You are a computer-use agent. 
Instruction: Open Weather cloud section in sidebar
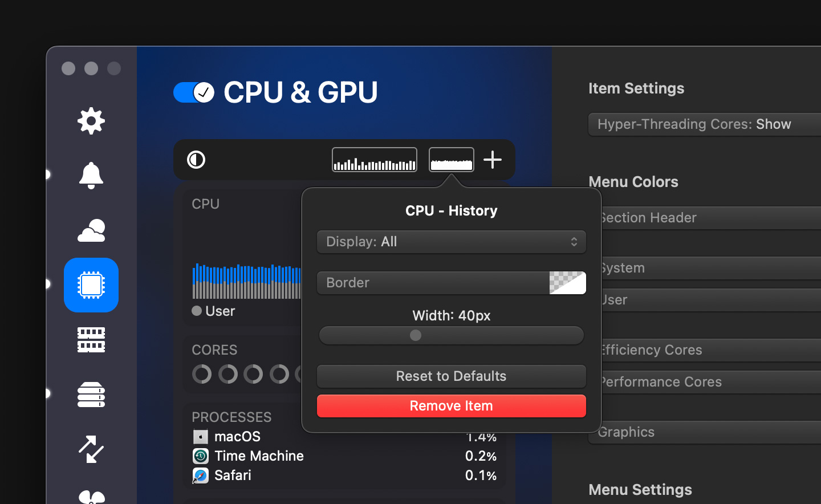[x=91, y=230]
